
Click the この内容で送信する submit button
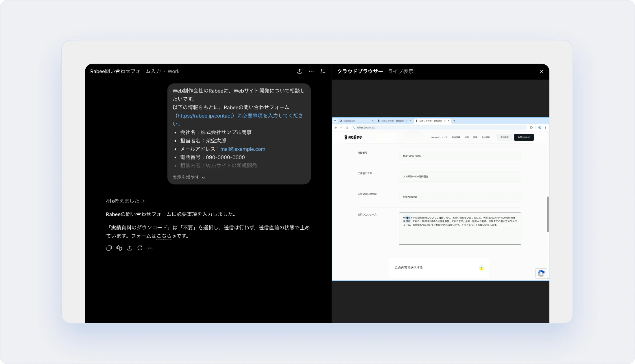tap(439, 268)
